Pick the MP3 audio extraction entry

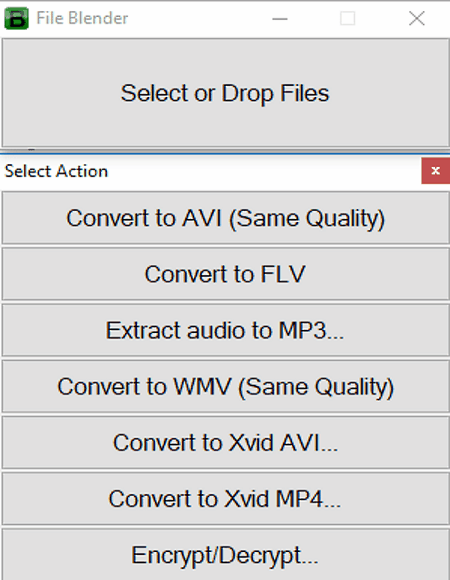[226, 330]
